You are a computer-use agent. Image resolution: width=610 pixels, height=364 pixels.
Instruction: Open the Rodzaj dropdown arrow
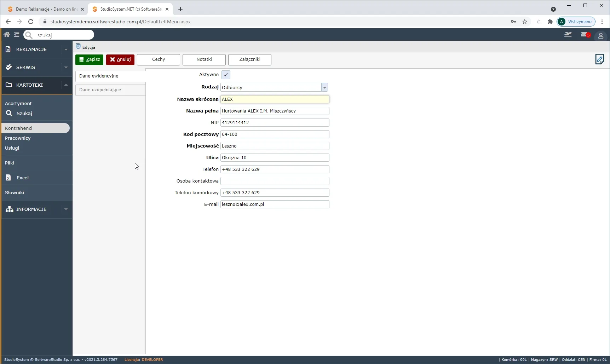click(324, 87)
